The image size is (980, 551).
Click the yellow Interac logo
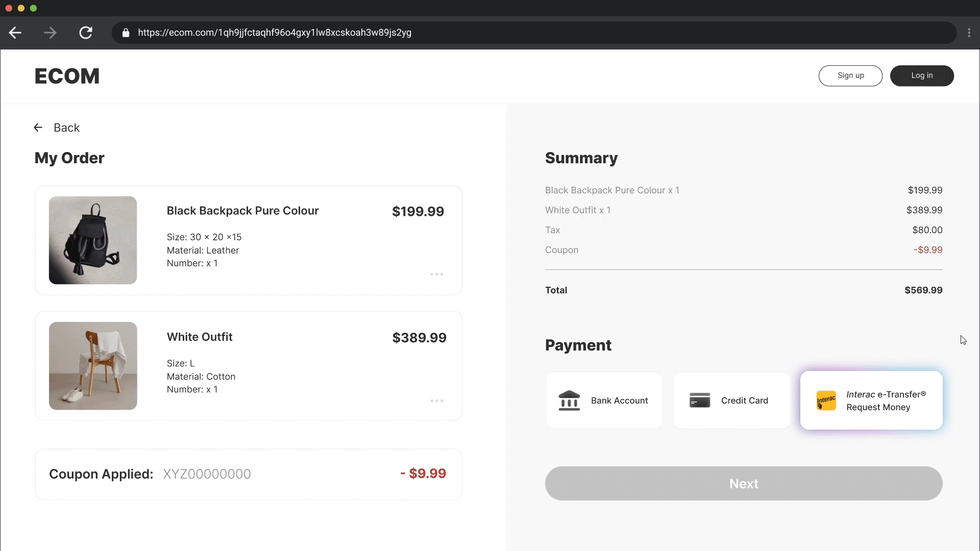point(826,400)
